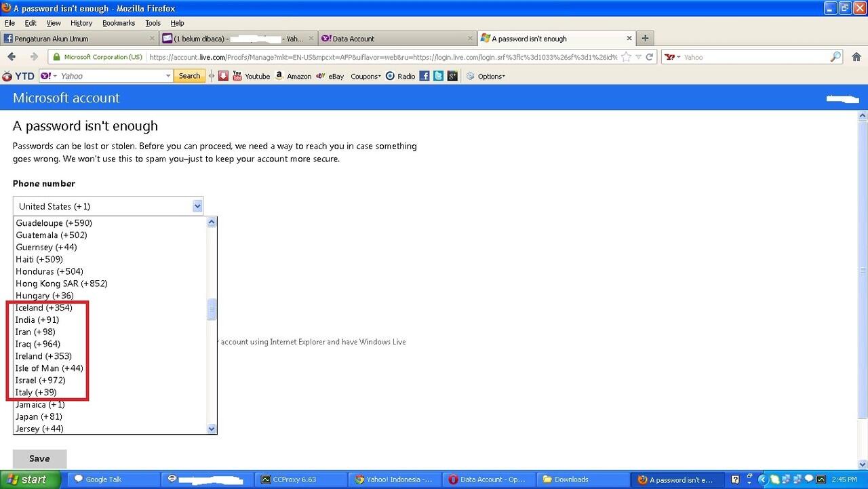Select Iran (+98) in the list

pyautogui.click(x=110, y=332)
